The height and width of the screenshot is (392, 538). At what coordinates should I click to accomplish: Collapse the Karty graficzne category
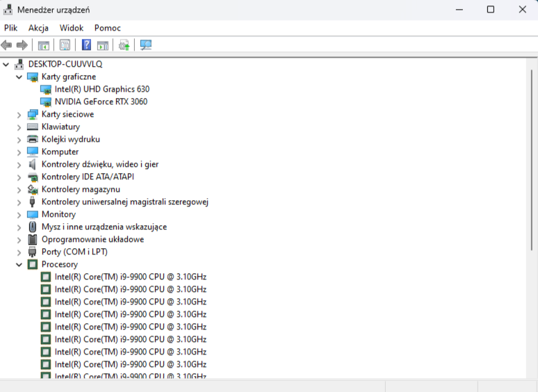[19, 77]
